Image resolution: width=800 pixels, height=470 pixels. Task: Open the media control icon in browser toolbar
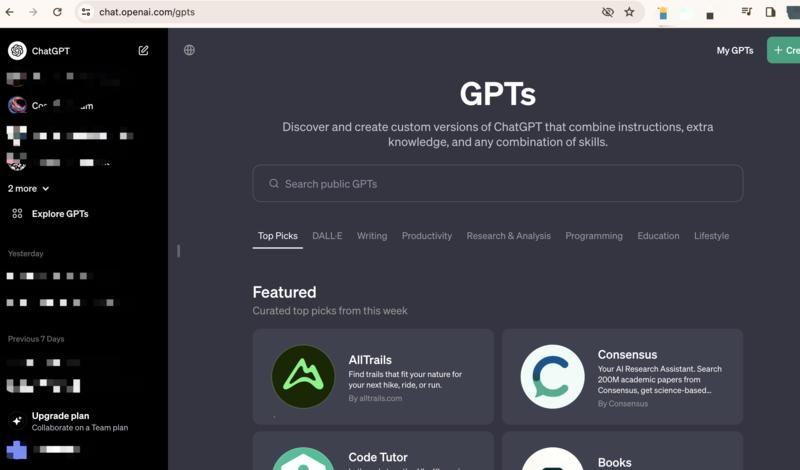click(746, 11)
